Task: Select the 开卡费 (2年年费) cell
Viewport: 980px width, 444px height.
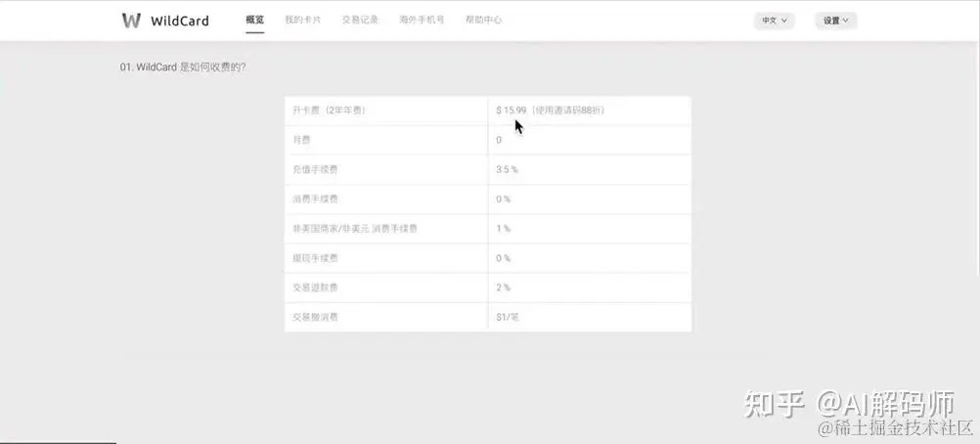Action: click(386, 111)
